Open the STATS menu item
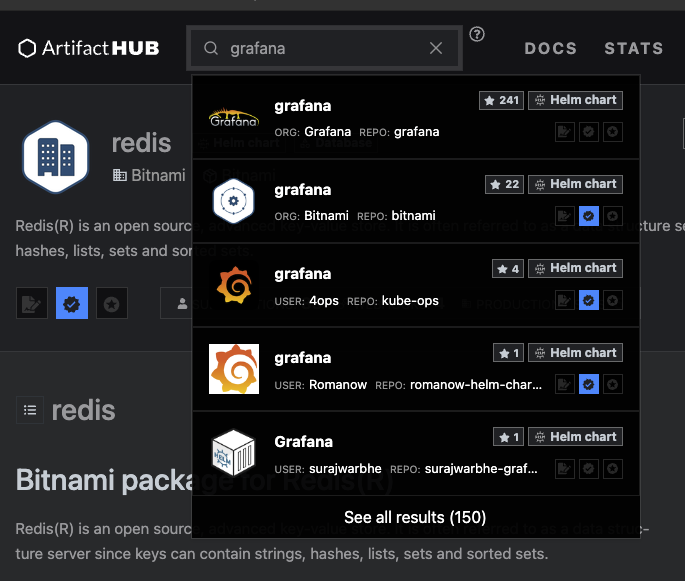This screenshot has width=685, height=581. pyautogui.click(x=633, y=48)
